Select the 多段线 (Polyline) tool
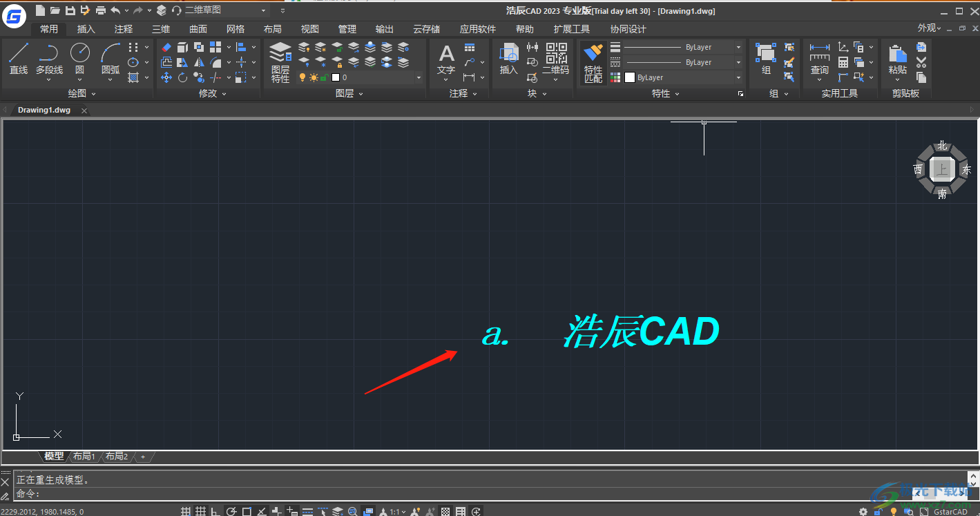 (49, 59)
